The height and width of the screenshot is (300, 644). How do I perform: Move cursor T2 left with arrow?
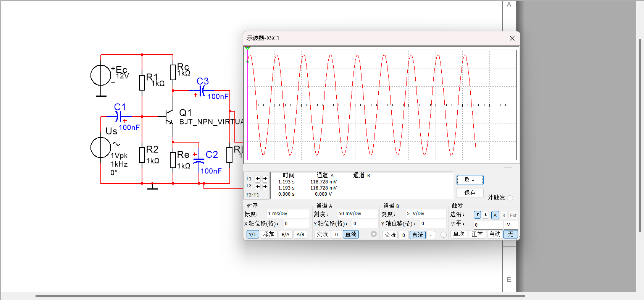(x=258, y=186)
